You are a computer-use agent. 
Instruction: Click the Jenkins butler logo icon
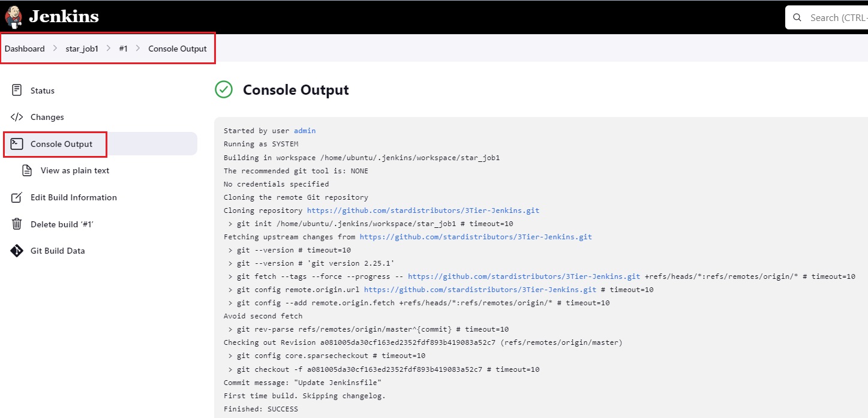(x=13, y=16)
